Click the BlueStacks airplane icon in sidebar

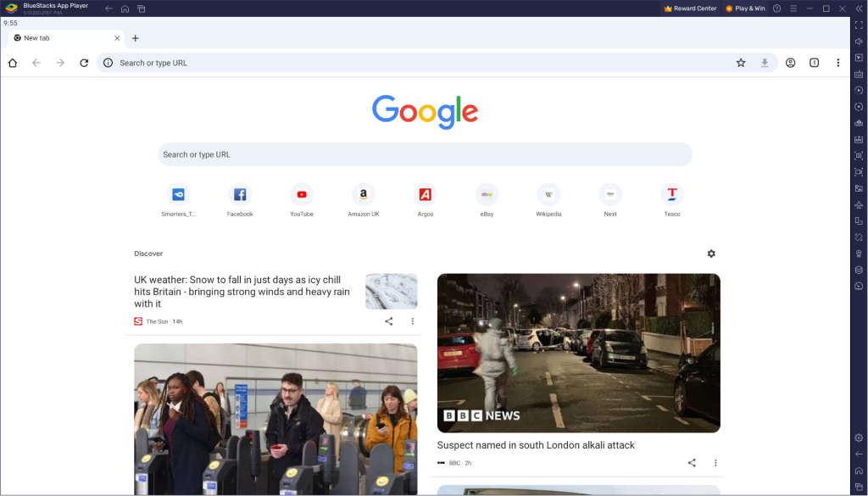click(x=859, y=205)
